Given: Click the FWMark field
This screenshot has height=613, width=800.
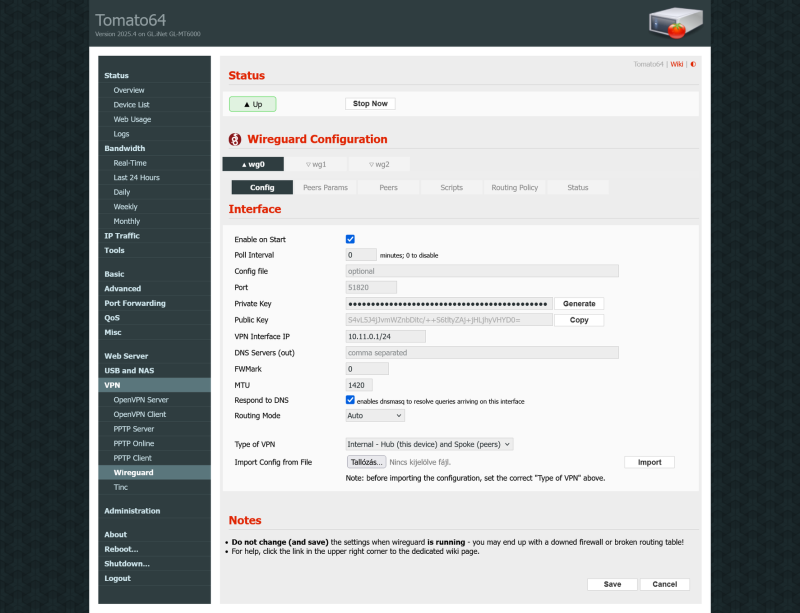Looking at the screenshot, I should point(367,369).
